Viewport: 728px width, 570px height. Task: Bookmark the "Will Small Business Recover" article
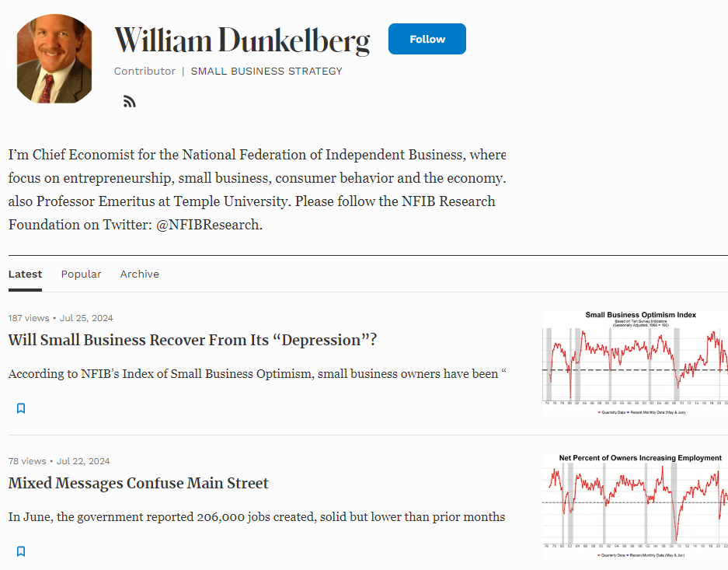[x=21, y=408]
